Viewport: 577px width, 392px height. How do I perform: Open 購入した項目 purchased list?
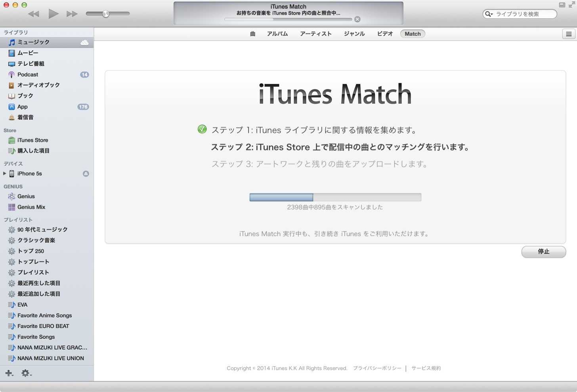click(47, 151)
